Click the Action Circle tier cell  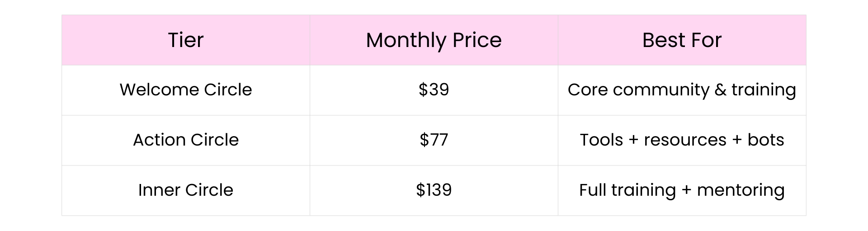click(x=186, y=140)
